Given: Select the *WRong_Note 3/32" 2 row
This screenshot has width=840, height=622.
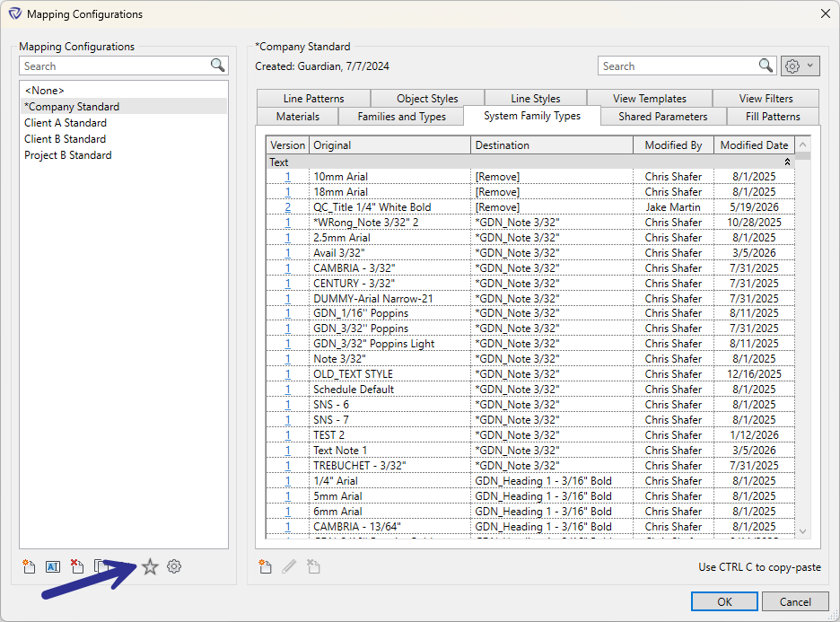Looking at the screenshot, I should pos(530,223).
